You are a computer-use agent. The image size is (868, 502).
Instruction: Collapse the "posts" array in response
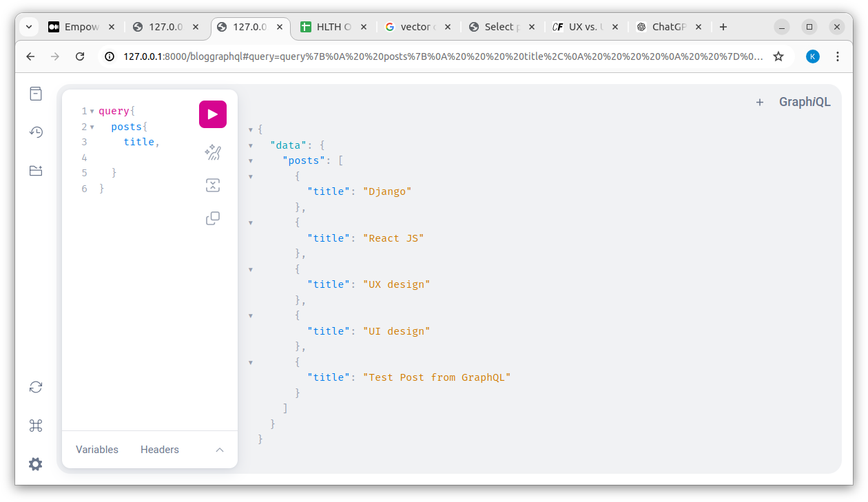[251, 160]
